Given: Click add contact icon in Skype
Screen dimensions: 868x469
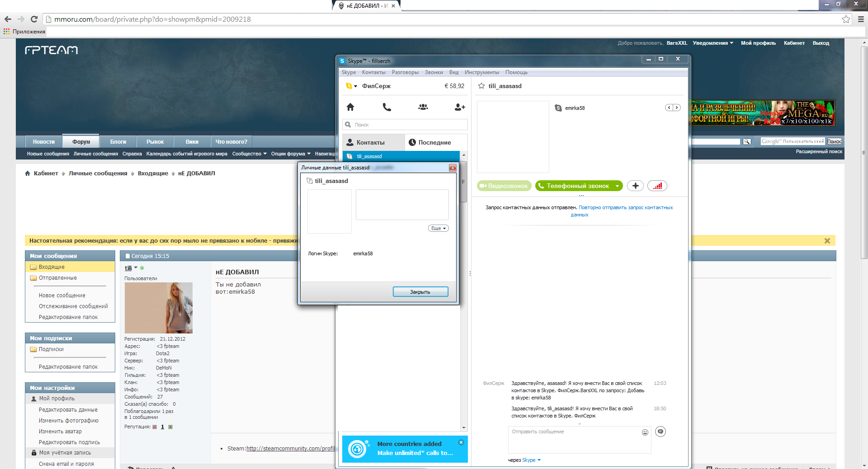Looking at the screenshot, I should pos(460,107).
